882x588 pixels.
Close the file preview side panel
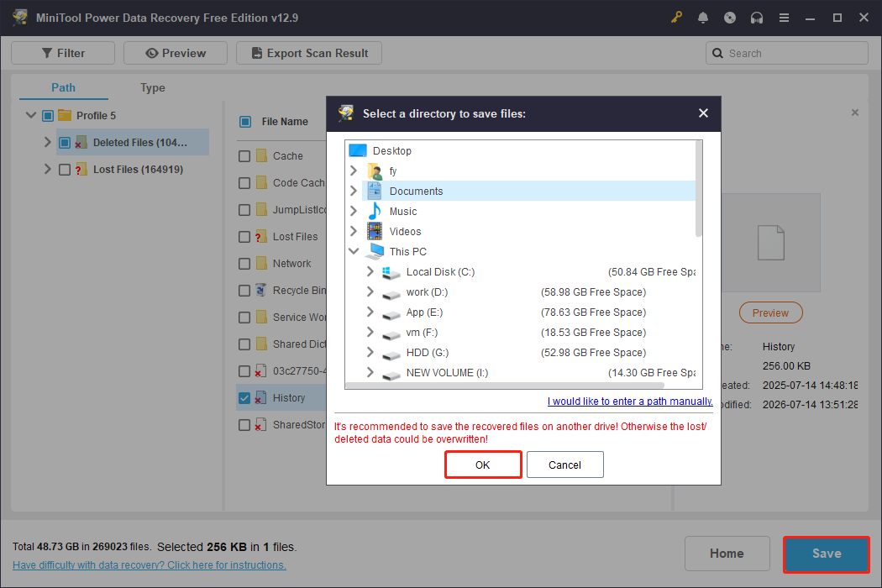tap(855, 113)
